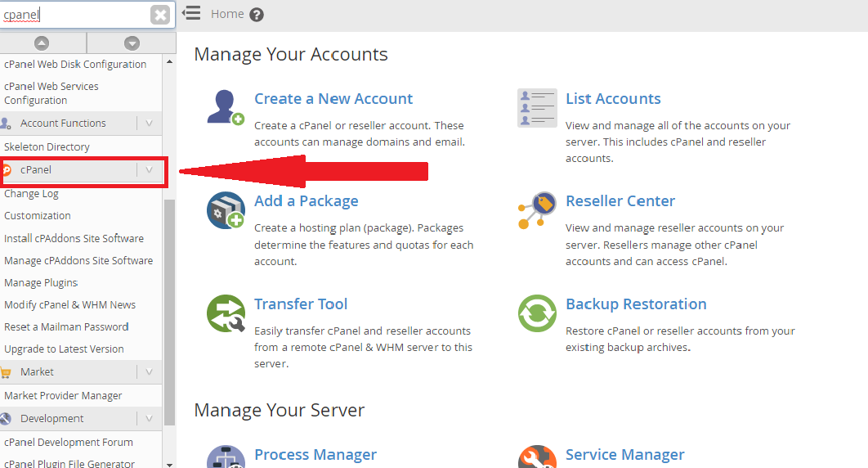Open Reseller Center icon
Image resolution: width=868 pixels, height=468 pixels.
pos(537,210)
